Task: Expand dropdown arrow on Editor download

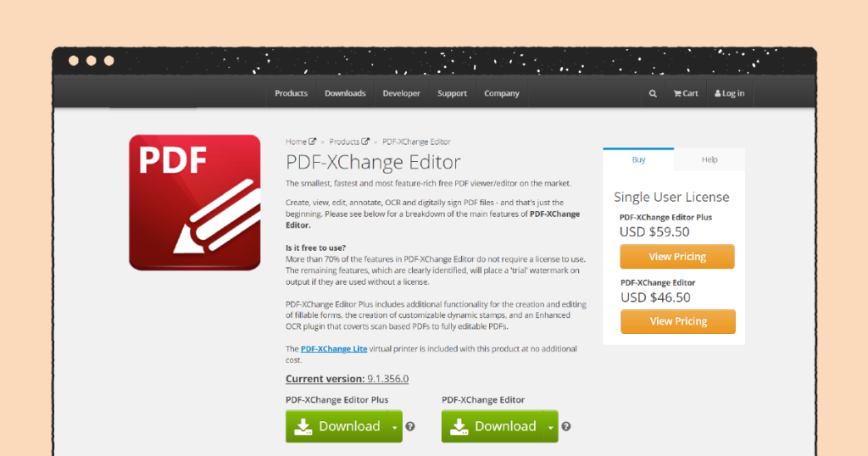Action: pos(551,426)
